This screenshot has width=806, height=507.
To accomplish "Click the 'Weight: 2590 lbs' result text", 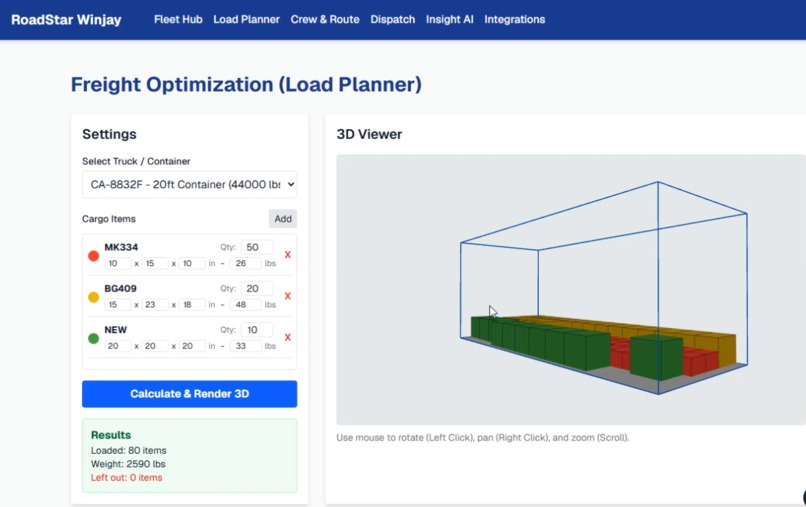I will [128, 464].
